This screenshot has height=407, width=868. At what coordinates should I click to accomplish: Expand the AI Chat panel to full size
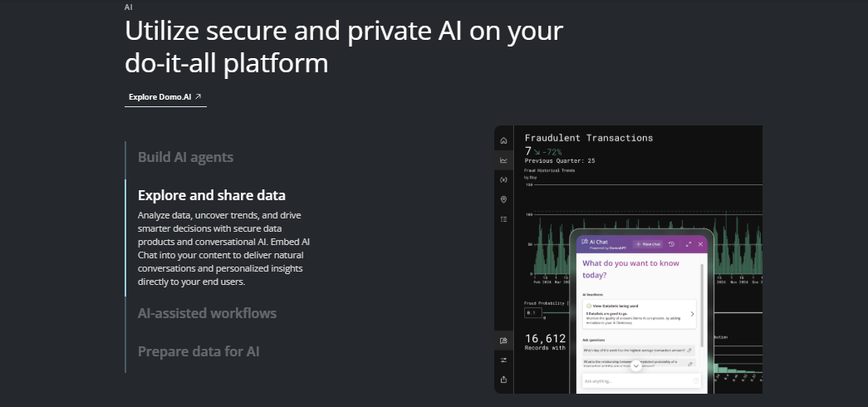pos(688,244)
